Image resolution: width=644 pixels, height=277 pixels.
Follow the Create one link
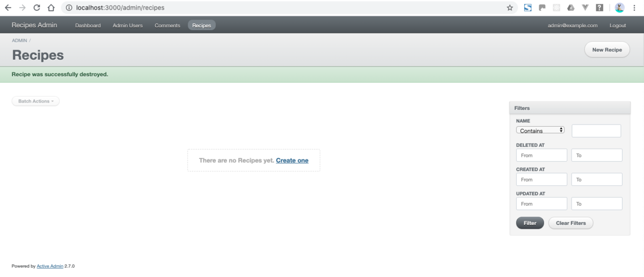click(292, 161)
